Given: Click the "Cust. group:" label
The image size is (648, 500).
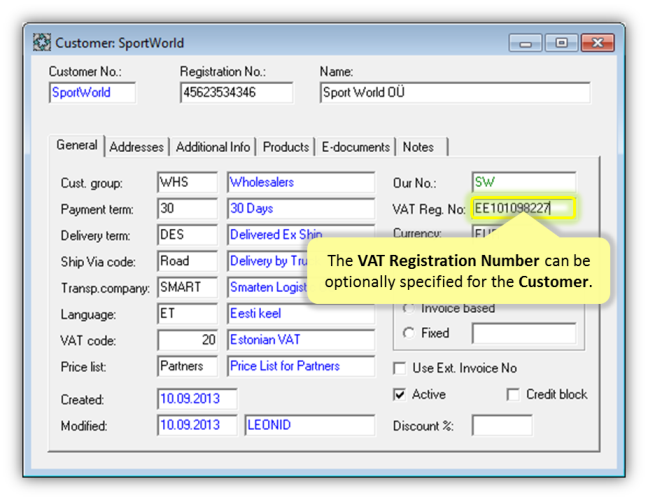Looking at the screenshot, I should click(x=91, y=183).
